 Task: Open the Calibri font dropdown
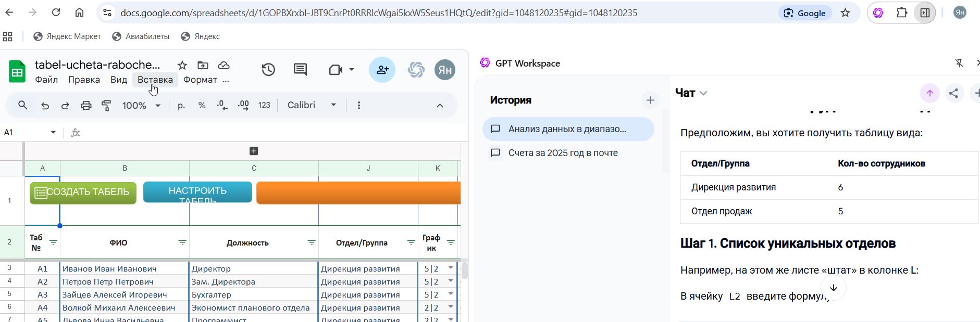[x=312, y=106]
